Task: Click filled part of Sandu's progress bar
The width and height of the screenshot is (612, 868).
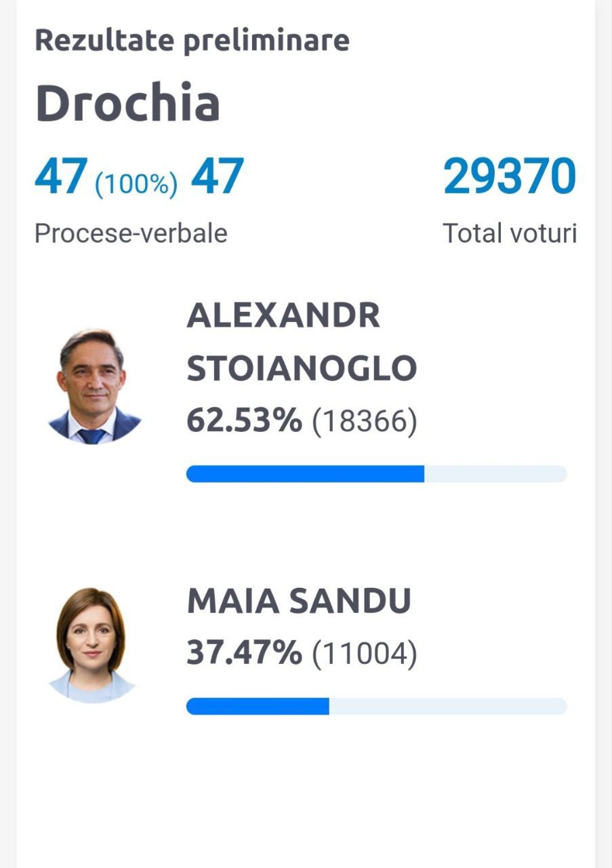Action: (258, 706)
